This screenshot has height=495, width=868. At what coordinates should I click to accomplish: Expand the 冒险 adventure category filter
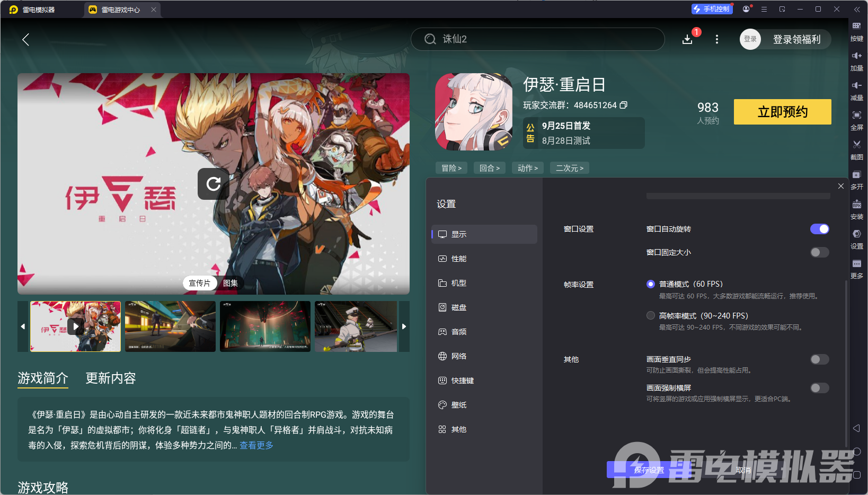[451, 167]
